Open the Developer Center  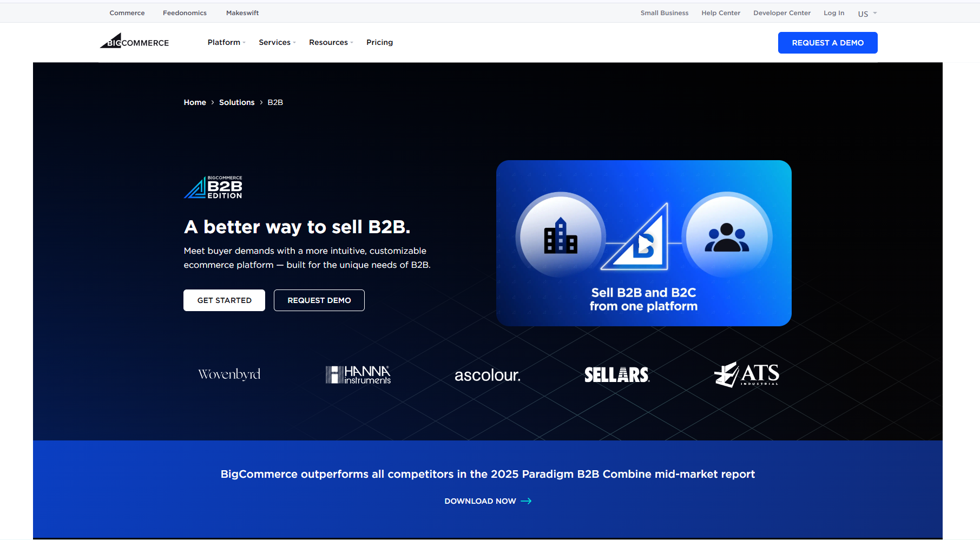coord(782,13)
